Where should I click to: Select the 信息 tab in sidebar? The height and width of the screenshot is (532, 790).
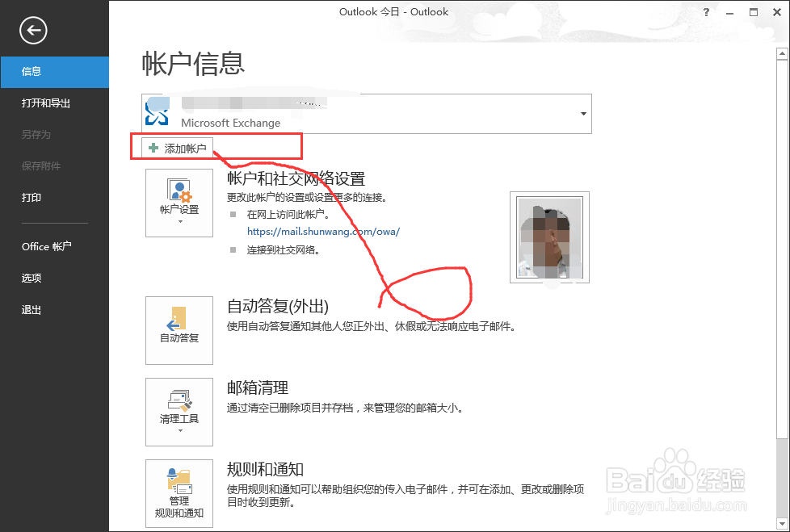[54, 72]
